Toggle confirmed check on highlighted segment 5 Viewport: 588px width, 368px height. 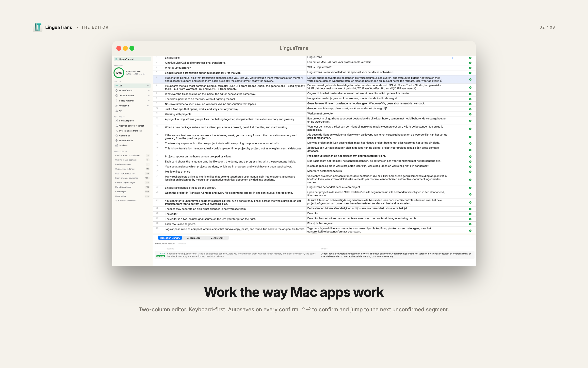pyautogui.click(x=470, y=80)
